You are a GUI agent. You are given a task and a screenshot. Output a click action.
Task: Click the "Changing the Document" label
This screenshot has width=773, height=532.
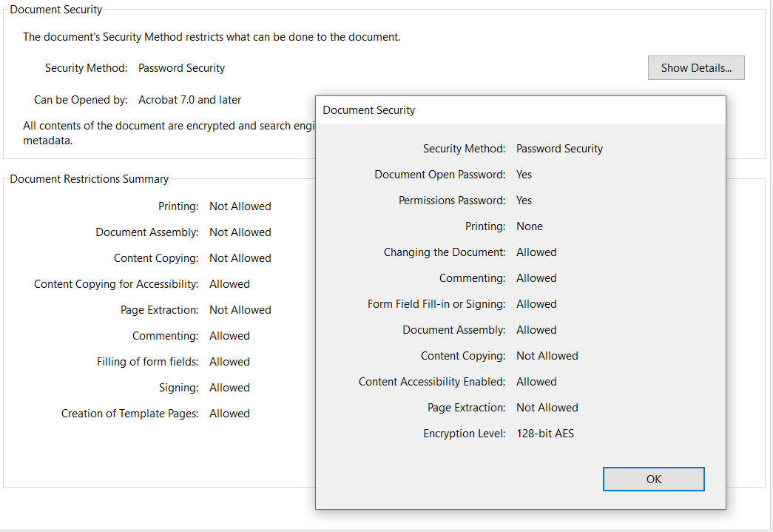tap(445, 252)
